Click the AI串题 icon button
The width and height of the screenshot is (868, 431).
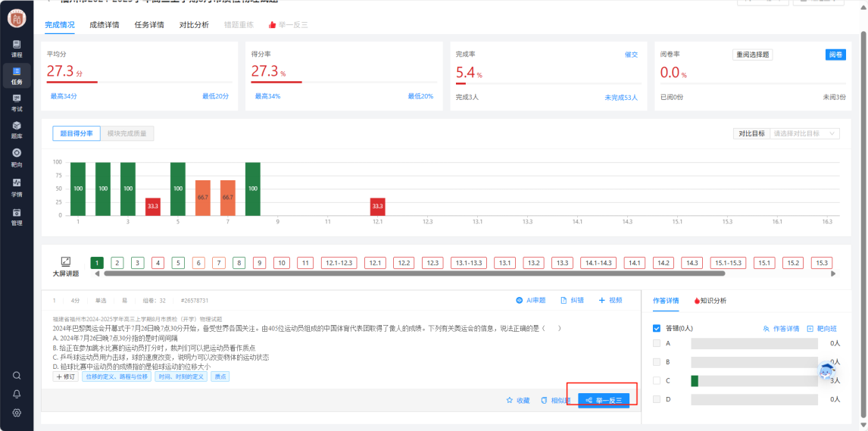(x=530, y=301)
